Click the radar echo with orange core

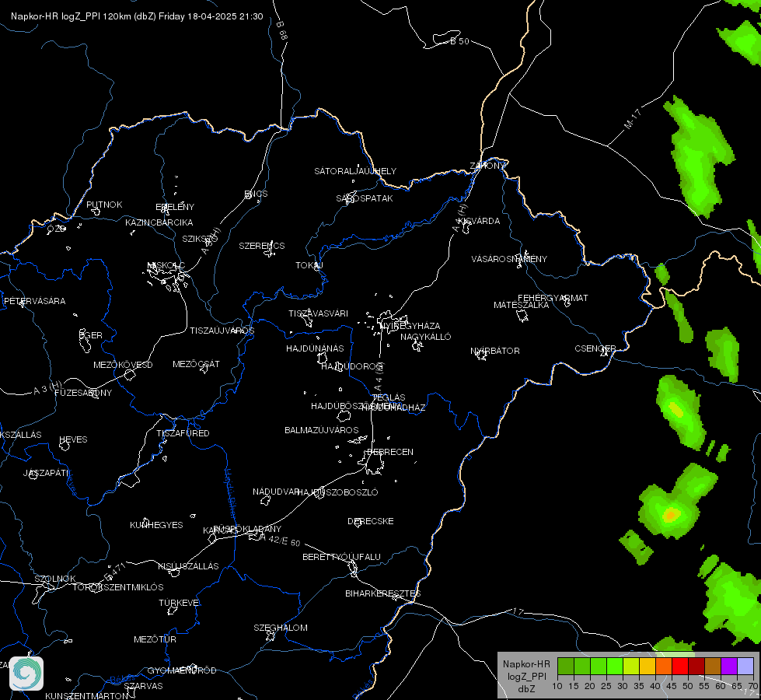click(x=671, y=515)
